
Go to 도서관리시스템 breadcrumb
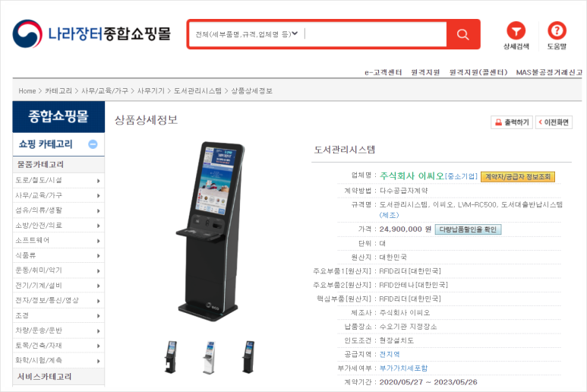click(197, 91)
